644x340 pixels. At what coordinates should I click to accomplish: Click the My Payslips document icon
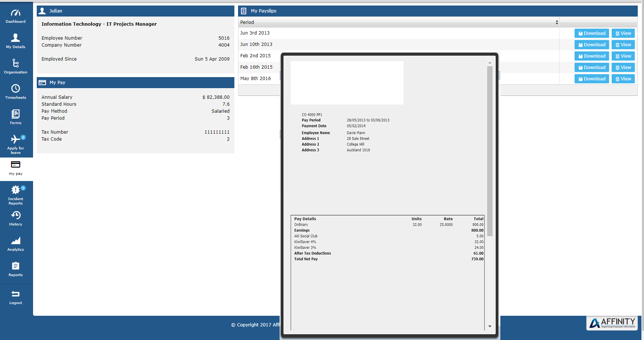(244, 11)
